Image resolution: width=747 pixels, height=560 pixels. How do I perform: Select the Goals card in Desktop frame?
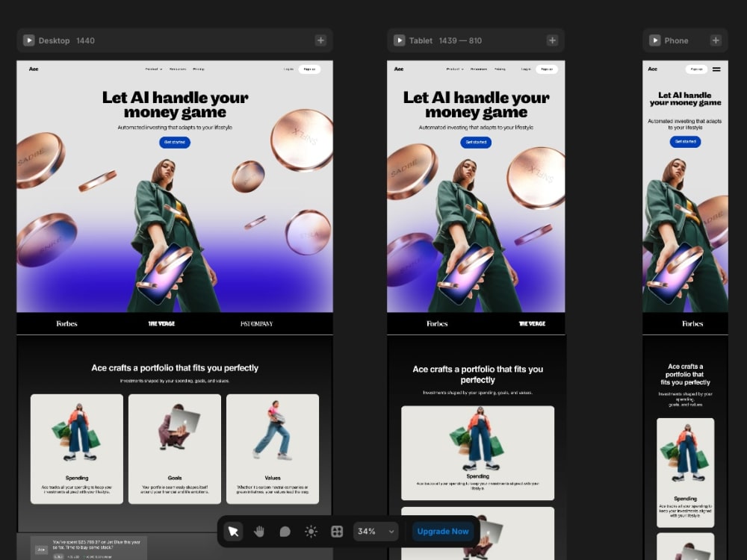[175, 449]
